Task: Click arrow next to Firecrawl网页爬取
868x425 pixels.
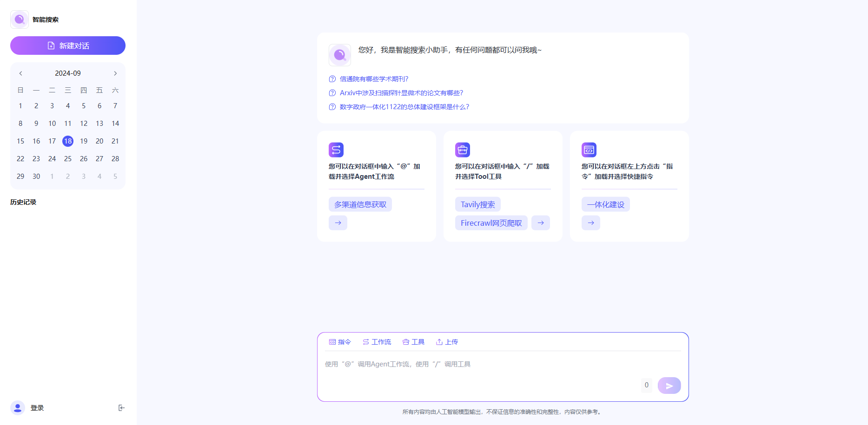Action: coord(541,223)
